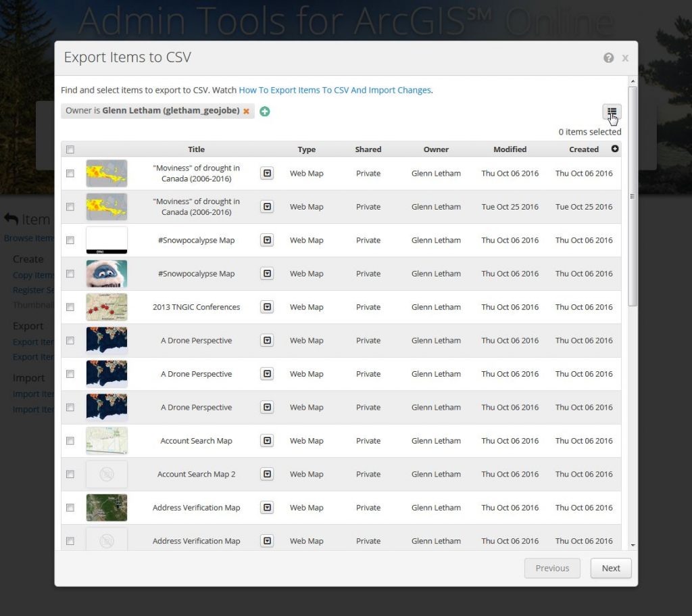Click the help question mark icon

(608, 58)
